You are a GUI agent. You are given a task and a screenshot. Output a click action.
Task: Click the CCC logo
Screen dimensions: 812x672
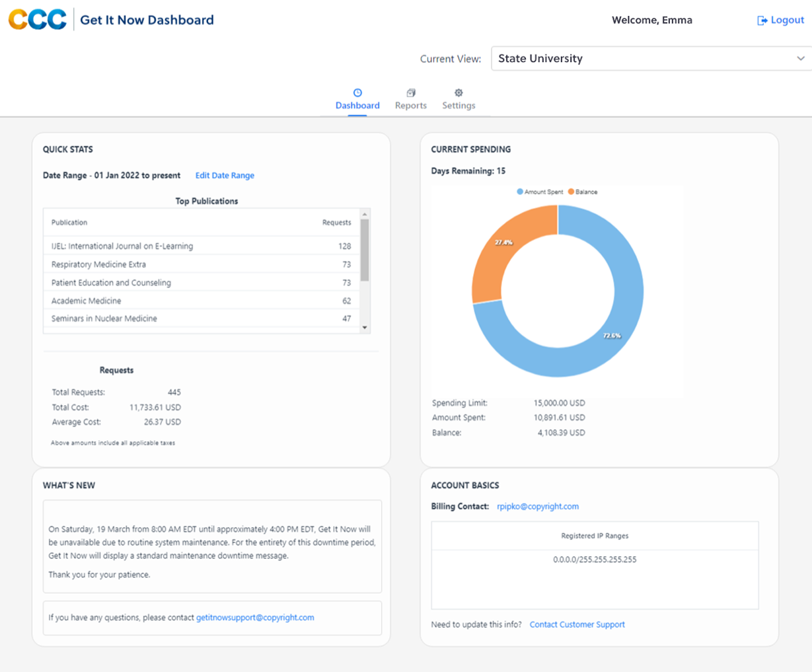coord(38,20)
